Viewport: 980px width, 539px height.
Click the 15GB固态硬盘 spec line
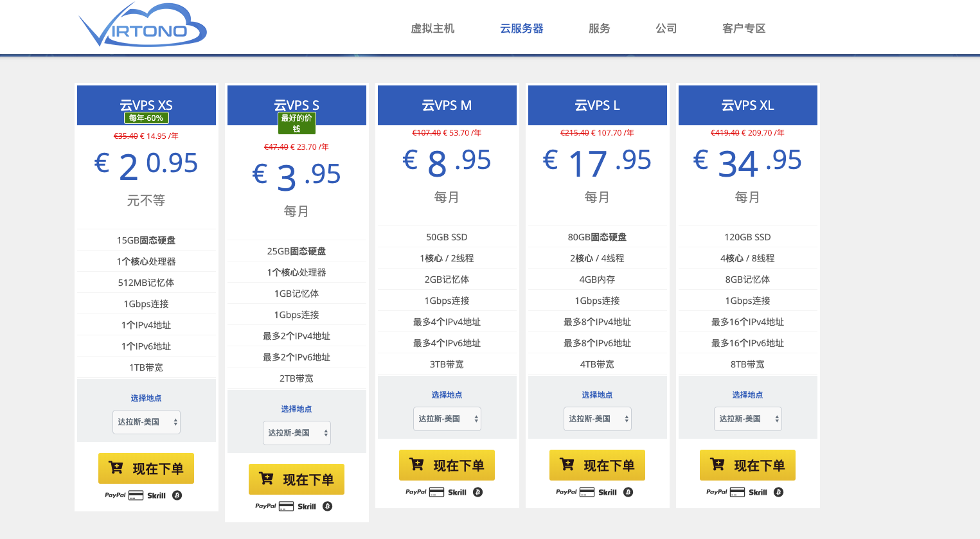pos(147,240)
